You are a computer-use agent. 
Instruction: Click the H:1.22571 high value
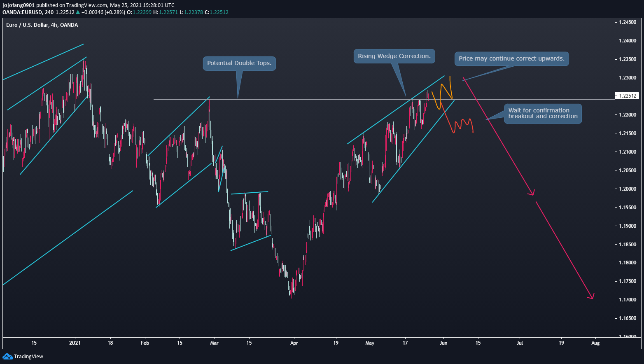pos(166,12)
